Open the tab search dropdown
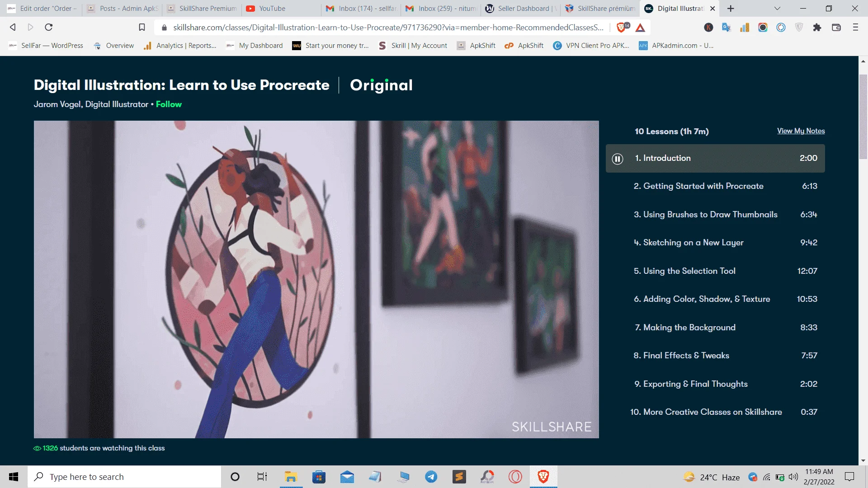Image resolution: width=868 pixels, height=488 pixels. coord(777,8)
